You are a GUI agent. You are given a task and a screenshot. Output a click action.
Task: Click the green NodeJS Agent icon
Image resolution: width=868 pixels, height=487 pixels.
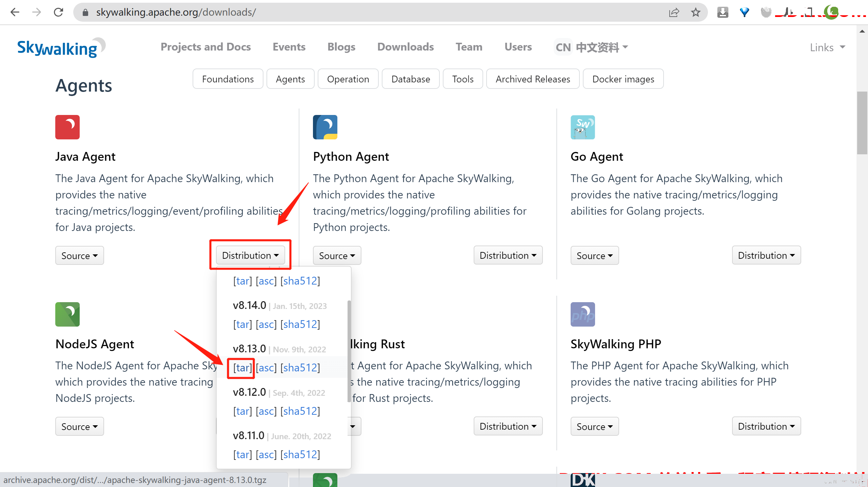(67, 314)
